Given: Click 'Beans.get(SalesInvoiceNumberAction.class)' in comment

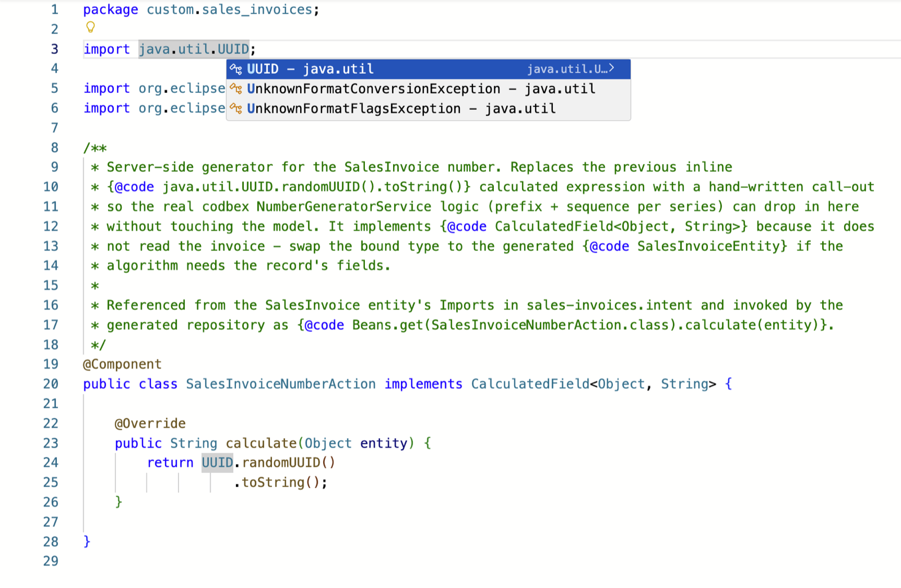Looking at the screenshot, I should point(514,325).
